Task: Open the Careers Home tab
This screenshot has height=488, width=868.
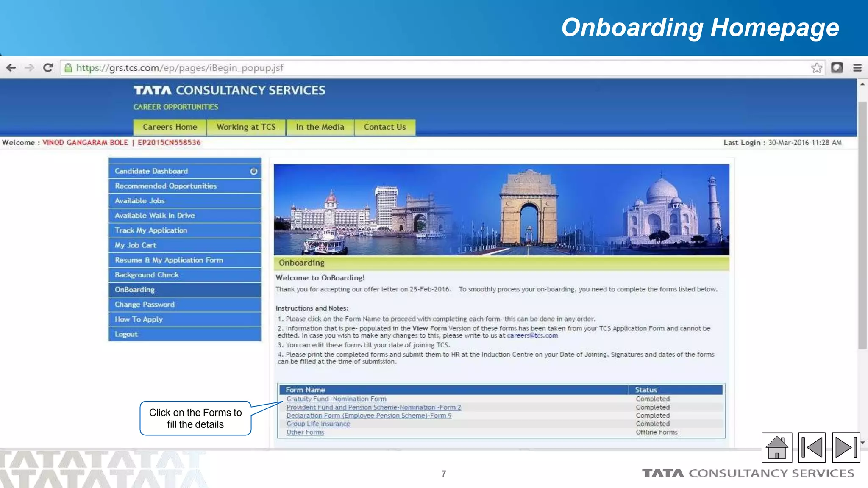Action: pyautogui.click(x=170, y=127)
